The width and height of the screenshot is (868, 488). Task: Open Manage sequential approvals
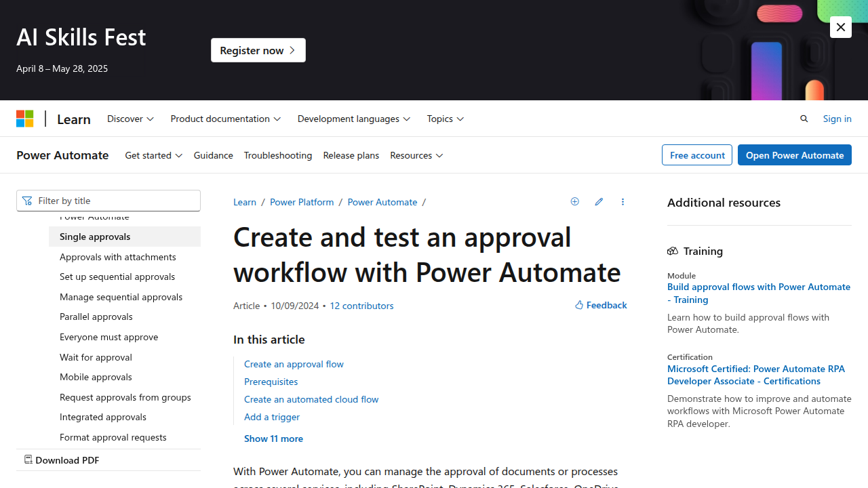125,297
